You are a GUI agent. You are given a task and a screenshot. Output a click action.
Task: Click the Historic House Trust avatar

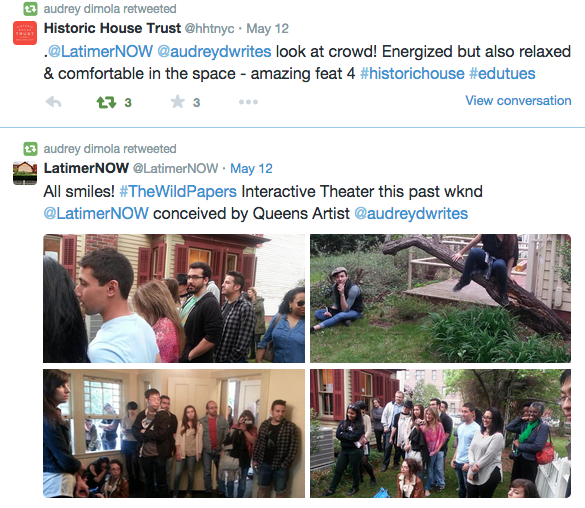[x=25, y=33]
